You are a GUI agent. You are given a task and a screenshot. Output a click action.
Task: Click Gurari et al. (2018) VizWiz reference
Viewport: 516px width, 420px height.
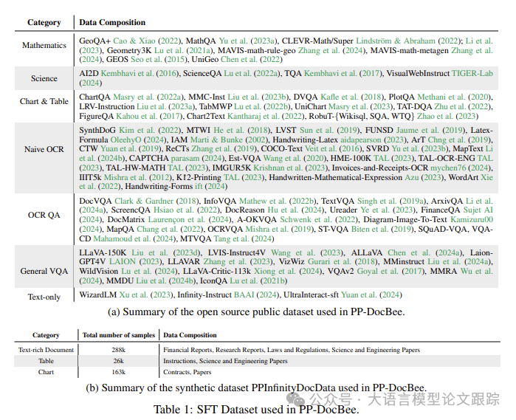pos(343,262)
